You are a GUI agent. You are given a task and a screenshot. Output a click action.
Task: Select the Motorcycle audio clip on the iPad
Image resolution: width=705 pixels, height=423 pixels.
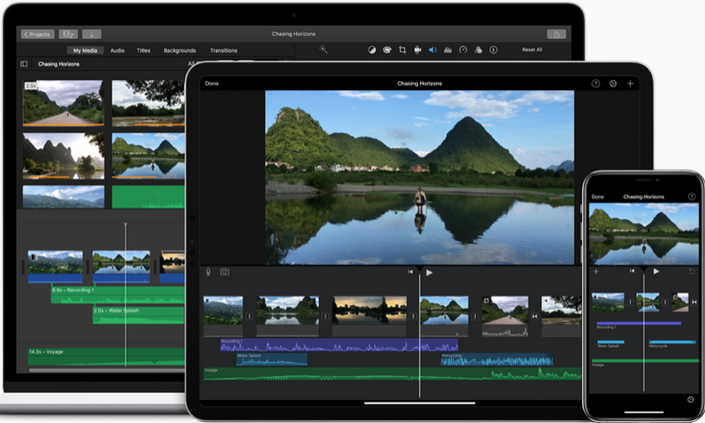tap(497, 359)
